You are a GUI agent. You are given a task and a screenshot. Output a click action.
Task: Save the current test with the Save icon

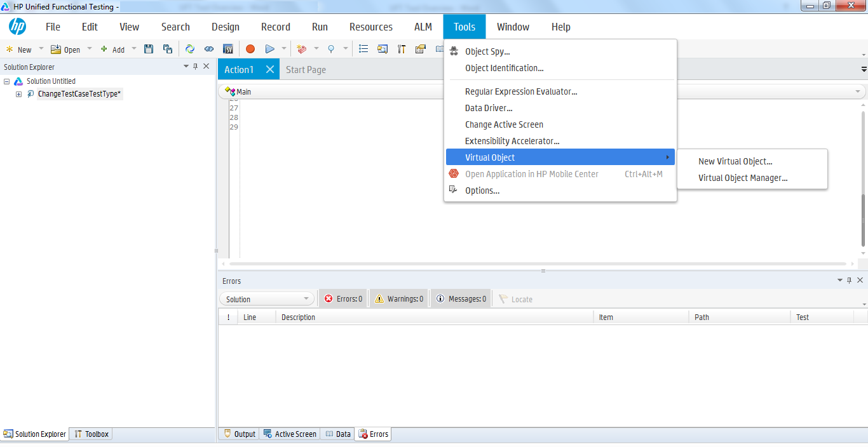[148, 48]
